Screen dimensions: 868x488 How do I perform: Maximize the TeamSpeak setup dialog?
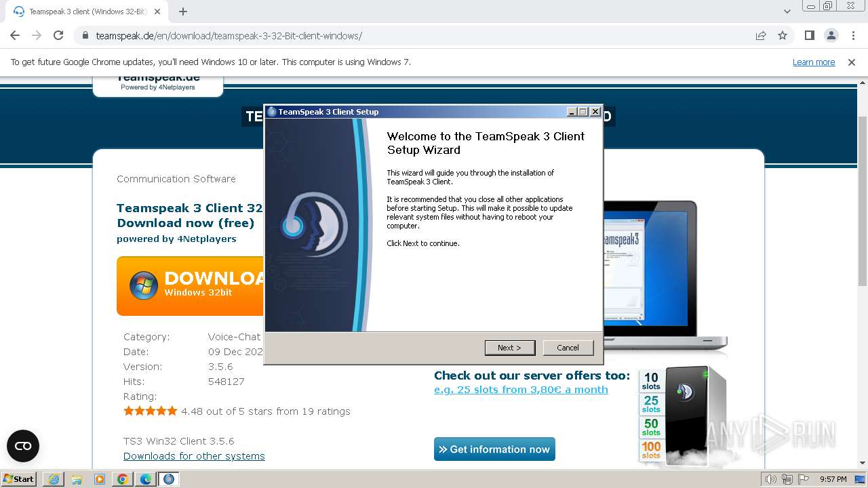[x=583, y=112]
